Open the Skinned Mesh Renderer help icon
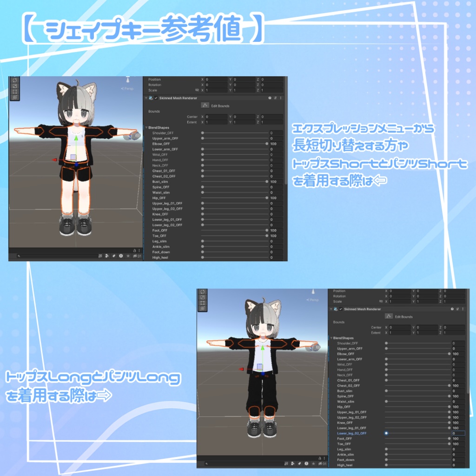The image size is (476, 476). coord(270,98)
